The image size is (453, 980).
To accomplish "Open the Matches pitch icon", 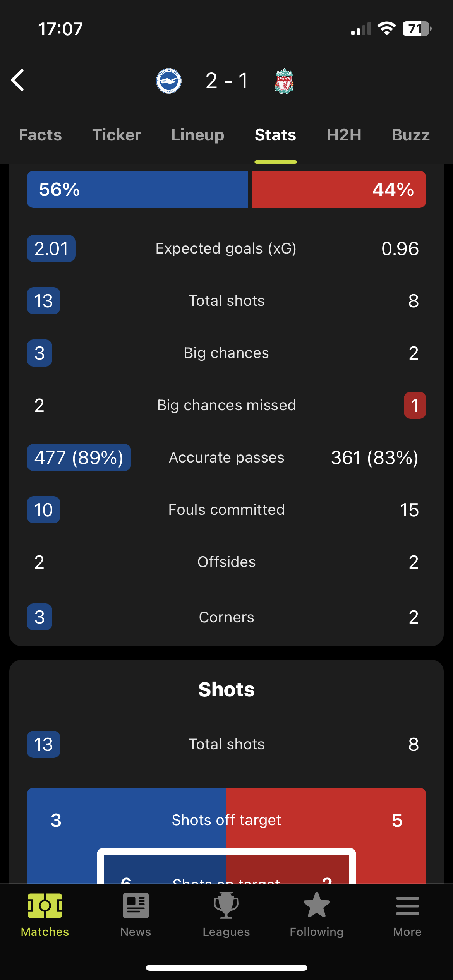I will (x=45, y=905).
